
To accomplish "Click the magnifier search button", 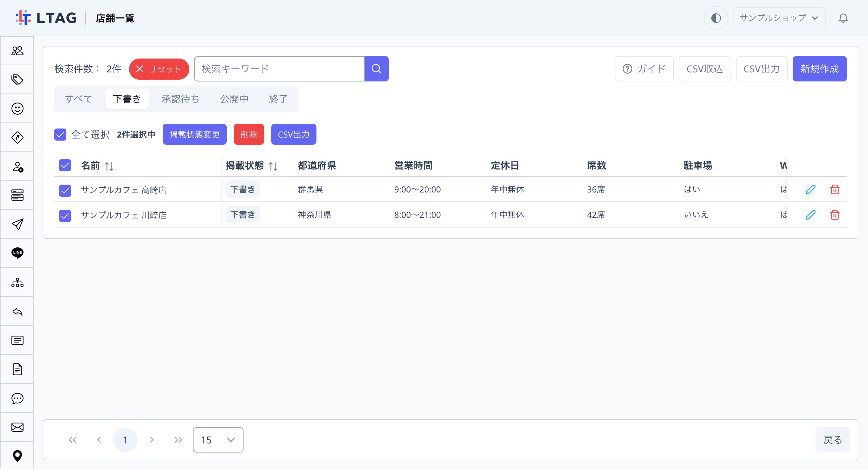I will [x=376, y=69].
